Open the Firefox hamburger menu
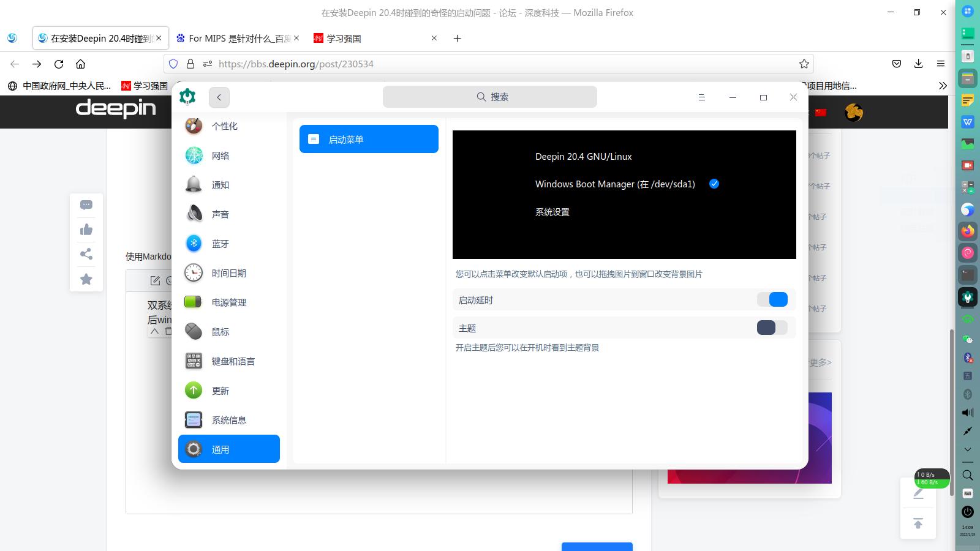 pyautogui.click(x=941, y=63)
